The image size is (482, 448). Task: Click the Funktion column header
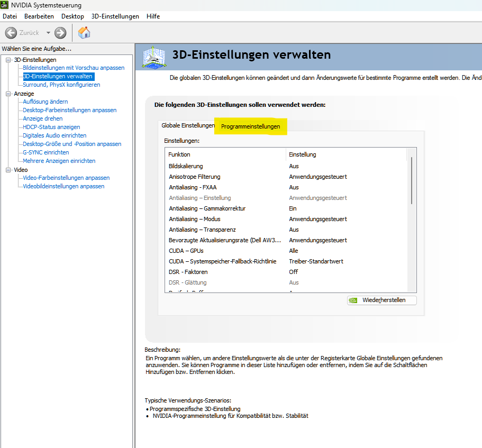225,154
